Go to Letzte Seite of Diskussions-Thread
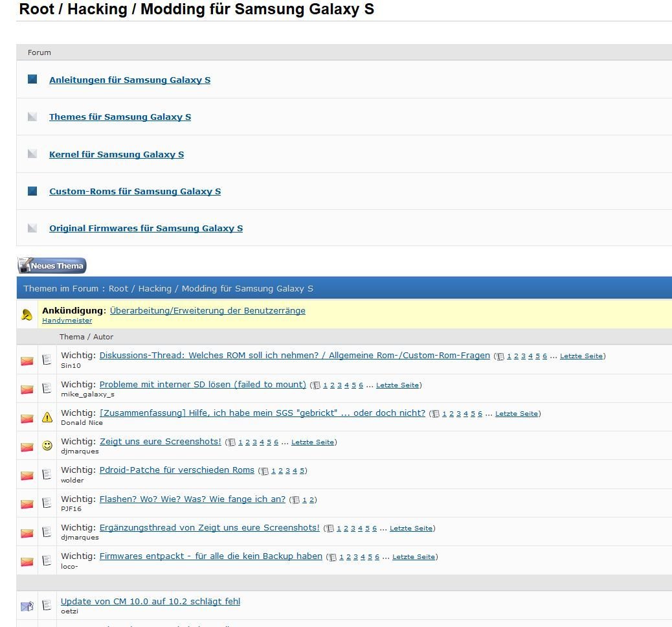Image resolution: width=672 pixels, height=627 pixels. (x=581, y=356)
